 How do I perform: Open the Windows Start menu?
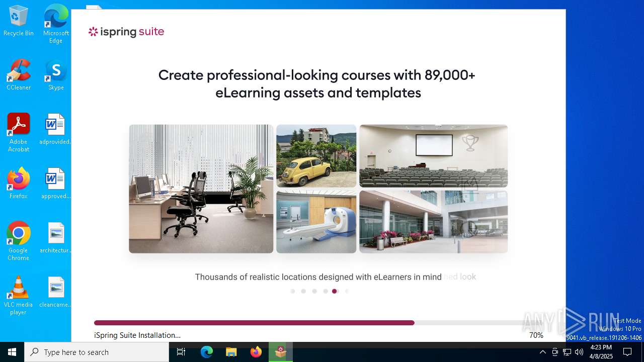click(12, 352)
